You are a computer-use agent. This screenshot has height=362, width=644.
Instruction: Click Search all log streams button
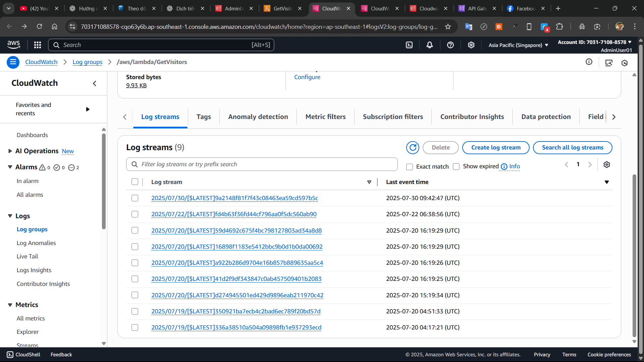click(x=573, y=147)
